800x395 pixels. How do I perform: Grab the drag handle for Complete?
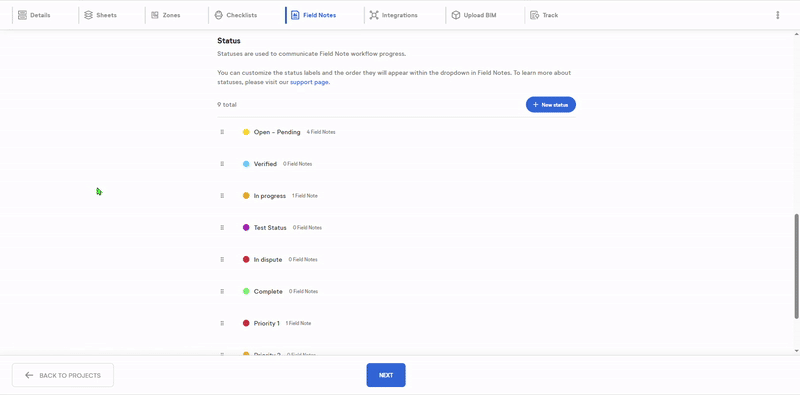(222, 291)
